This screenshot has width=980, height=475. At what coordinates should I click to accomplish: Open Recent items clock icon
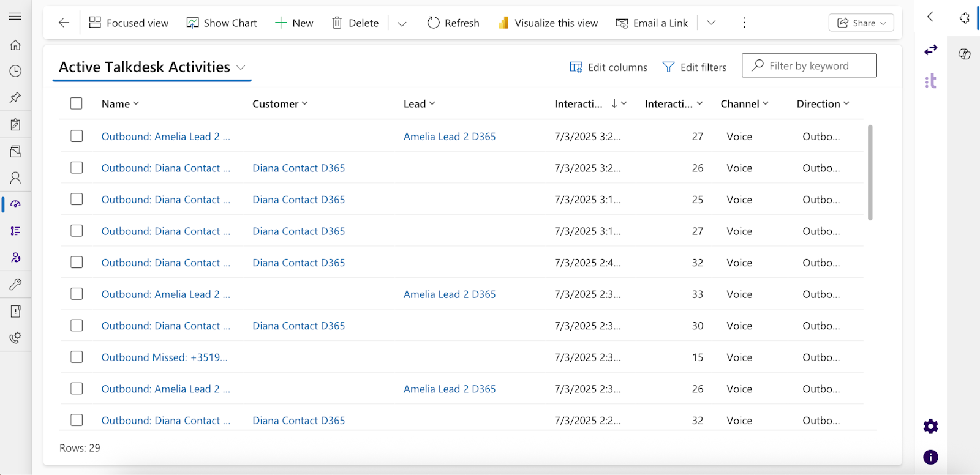click(15, 71)
